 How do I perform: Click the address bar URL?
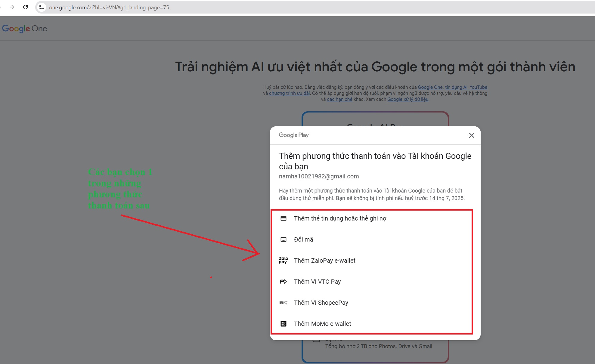(x=109, y=8)
